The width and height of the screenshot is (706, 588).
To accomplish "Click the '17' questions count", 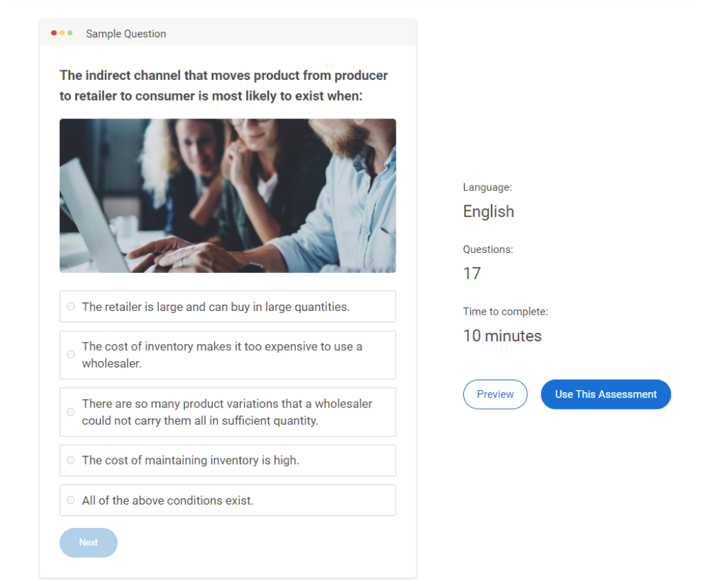I will (472, 274).
